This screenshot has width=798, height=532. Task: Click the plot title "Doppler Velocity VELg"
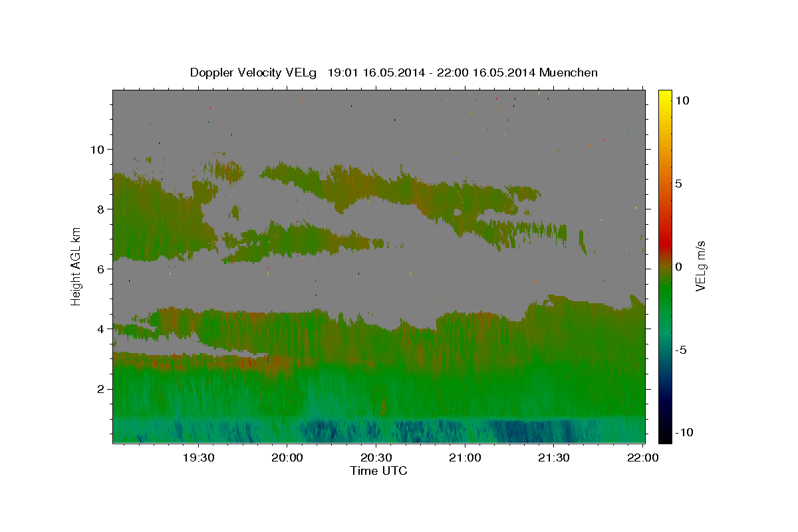(254, 72)
